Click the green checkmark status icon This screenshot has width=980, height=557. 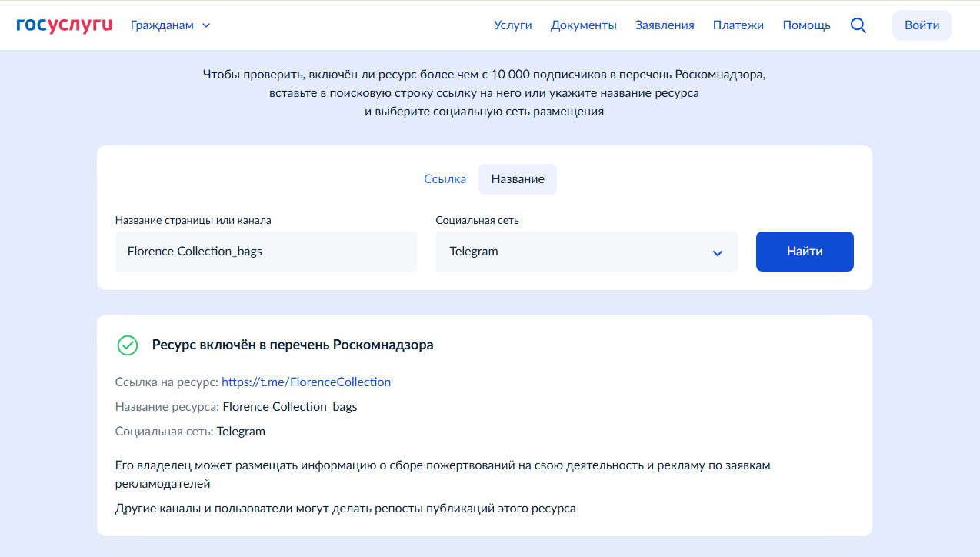click(128, 345)
